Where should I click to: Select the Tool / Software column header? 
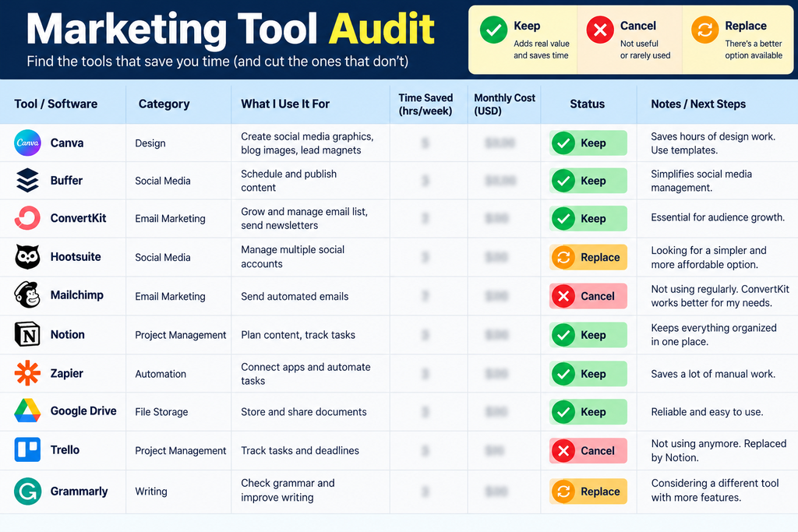pos(56,104)
